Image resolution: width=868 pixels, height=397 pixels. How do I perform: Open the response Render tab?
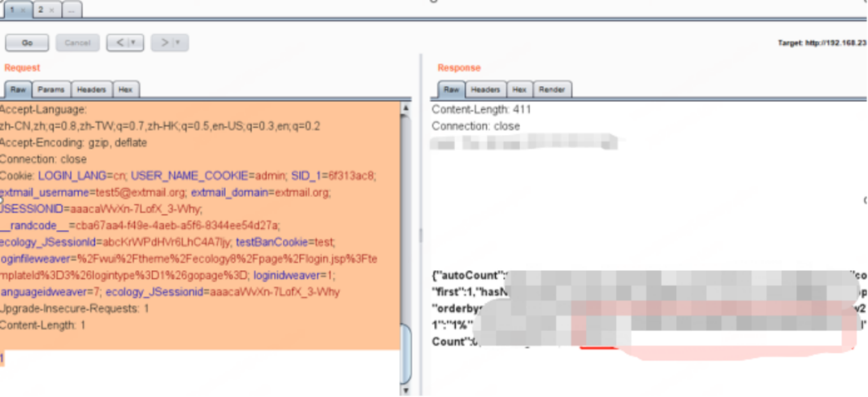tap(551, 90)
